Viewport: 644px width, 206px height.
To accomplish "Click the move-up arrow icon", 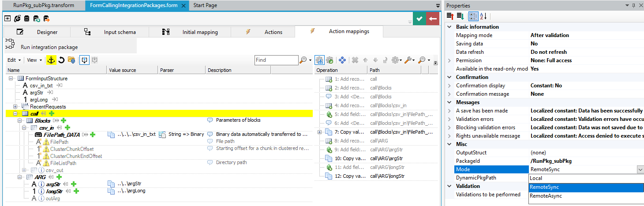I will coord(365,60).
